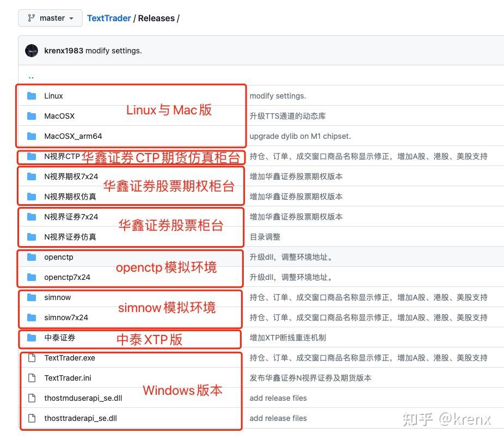This screenshot has height=440, width=504.
Task: Select the TextTrader.ini file name
Action: (67, 378)
